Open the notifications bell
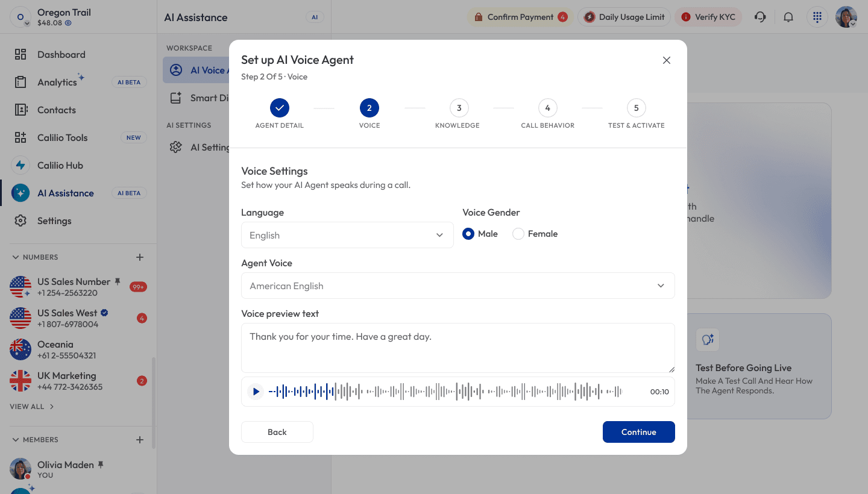This screenshot has width=868, height=494. point(788,17)
